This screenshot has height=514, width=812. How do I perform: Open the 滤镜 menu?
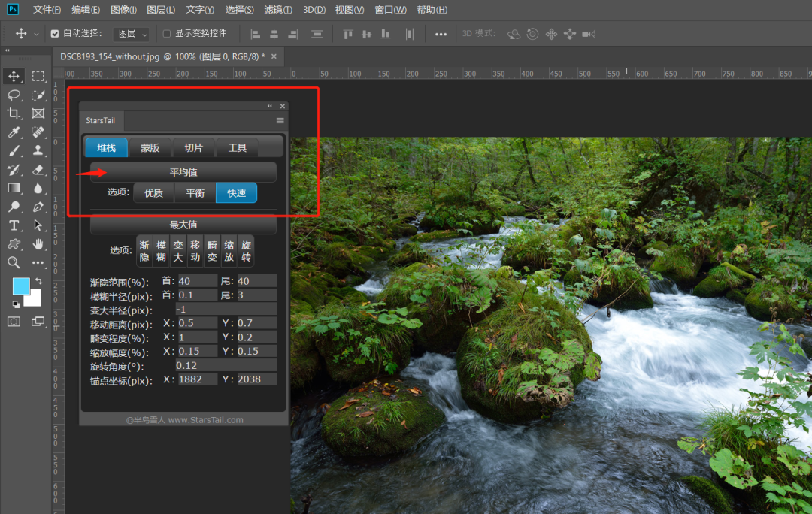pyautogui.click(x=279, y=10)
